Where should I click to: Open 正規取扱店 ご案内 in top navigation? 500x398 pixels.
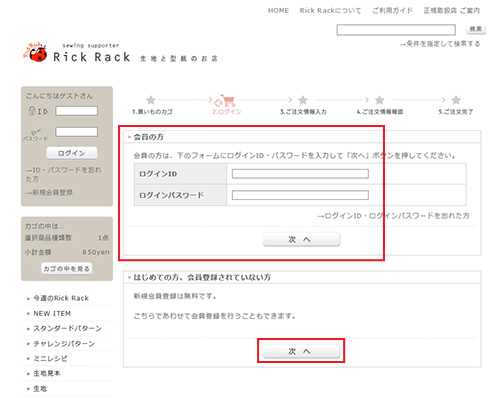coord(452,11)
